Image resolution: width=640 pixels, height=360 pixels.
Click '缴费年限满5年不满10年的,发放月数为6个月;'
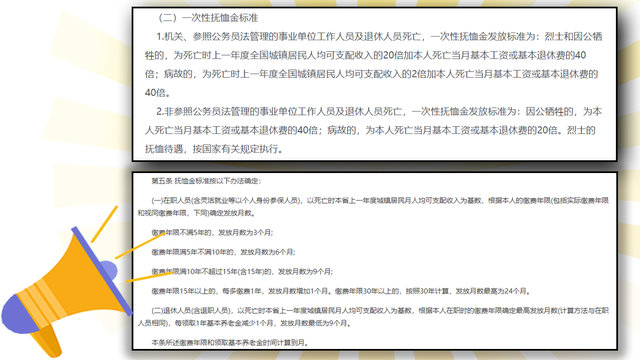tap(223, 252)
